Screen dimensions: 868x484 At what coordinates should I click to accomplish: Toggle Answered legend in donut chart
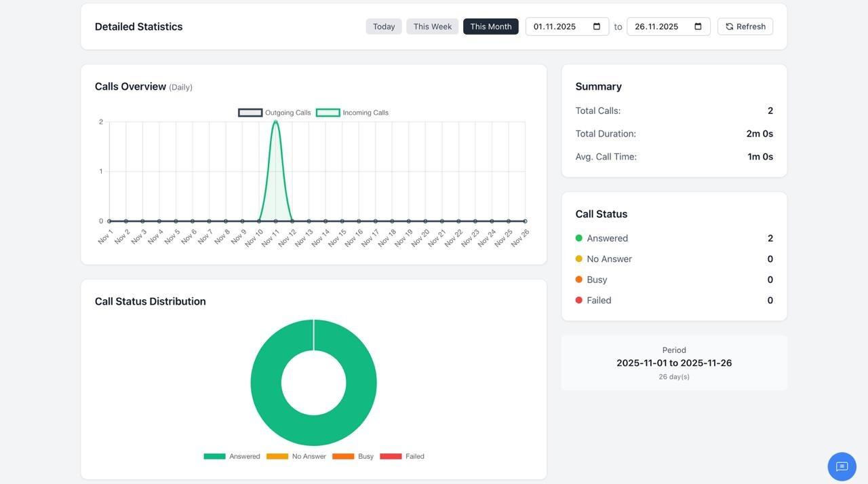tap(232, 456)
